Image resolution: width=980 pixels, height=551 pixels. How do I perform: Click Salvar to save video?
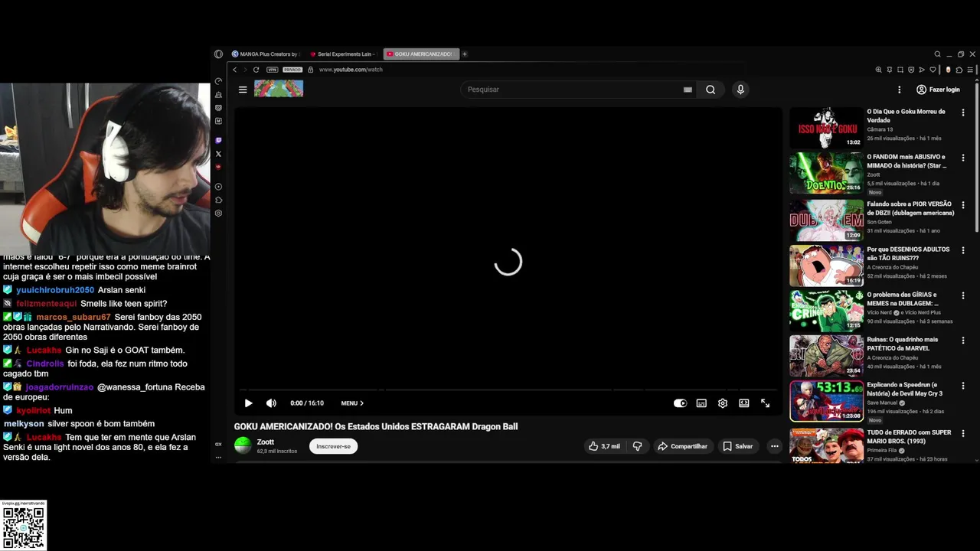click(x=738, y=446)
